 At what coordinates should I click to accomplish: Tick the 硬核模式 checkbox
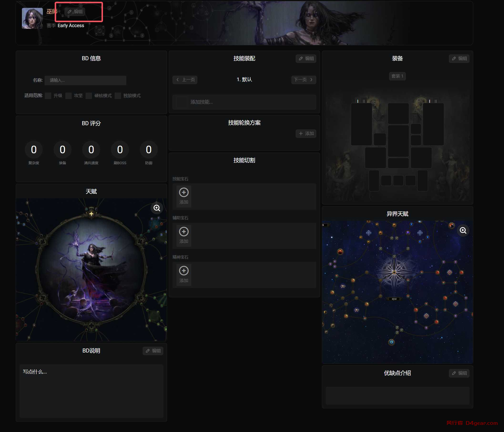click(89, 96)
